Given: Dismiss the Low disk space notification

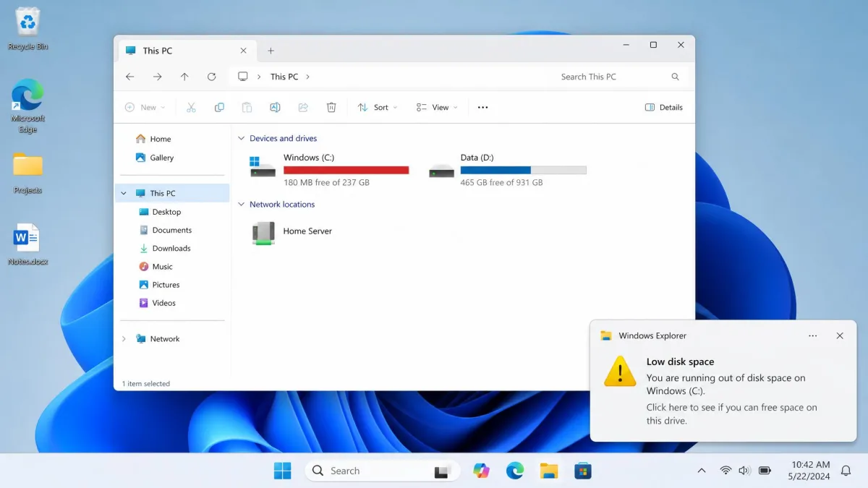Looking at the screenshot, I should click(840, 335).
